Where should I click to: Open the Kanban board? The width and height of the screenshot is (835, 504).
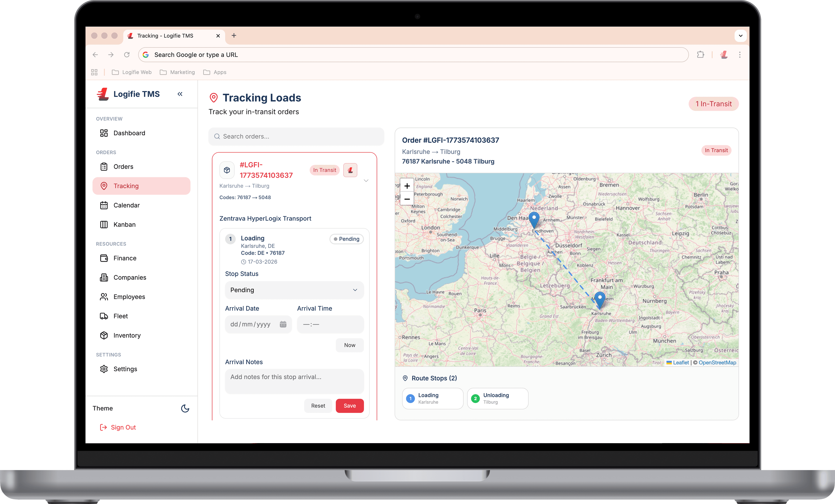point(141,225)
